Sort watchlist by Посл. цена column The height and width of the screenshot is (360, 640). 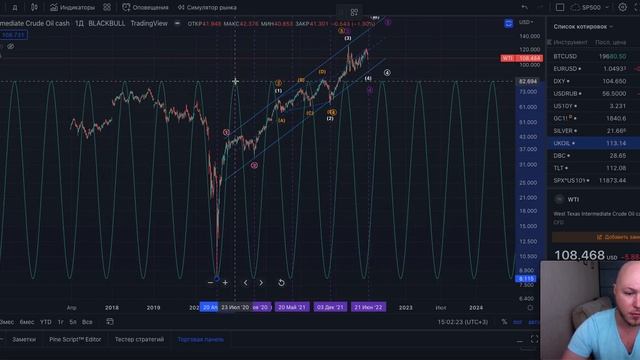point(611,42)
